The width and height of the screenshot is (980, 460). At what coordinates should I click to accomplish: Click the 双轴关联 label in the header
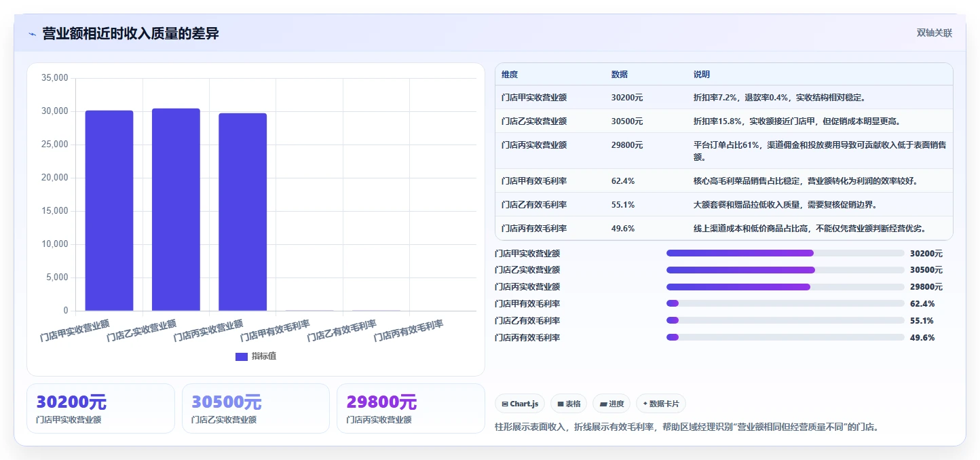(x=935, y=33)
